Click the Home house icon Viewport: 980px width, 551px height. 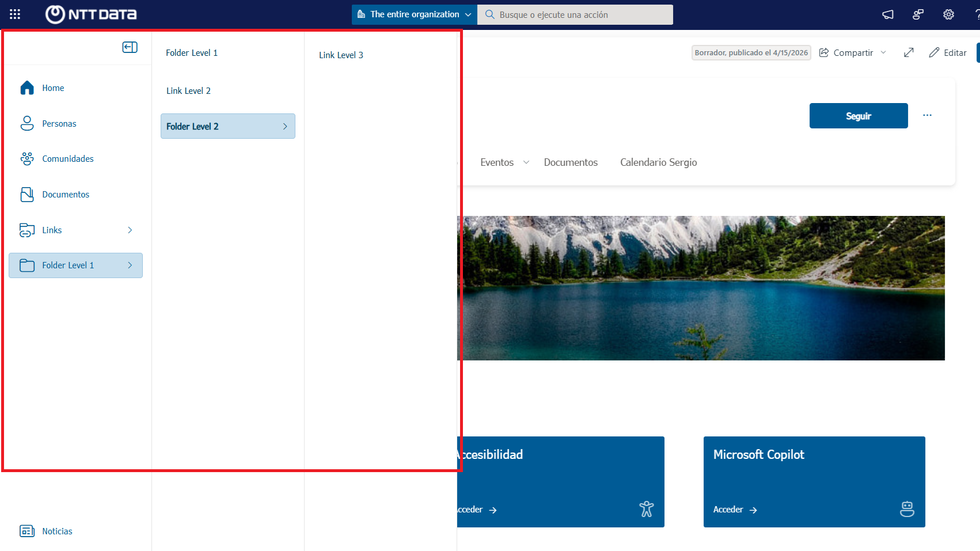27,88
